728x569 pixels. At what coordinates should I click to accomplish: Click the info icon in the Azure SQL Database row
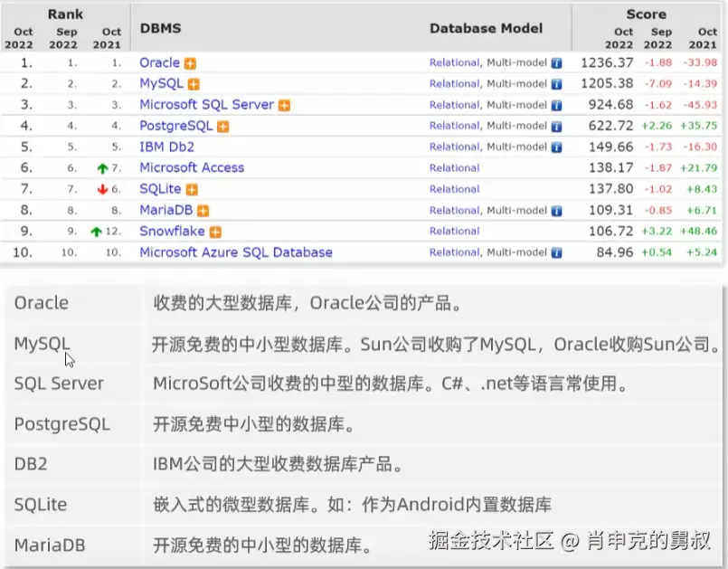click(x=556, y=252)
